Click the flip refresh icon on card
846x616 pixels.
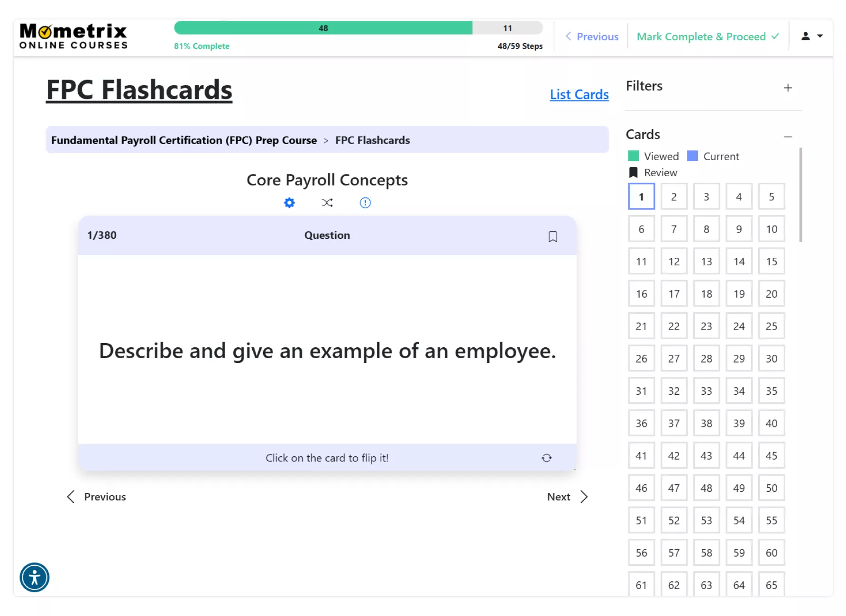coord(546,458)
